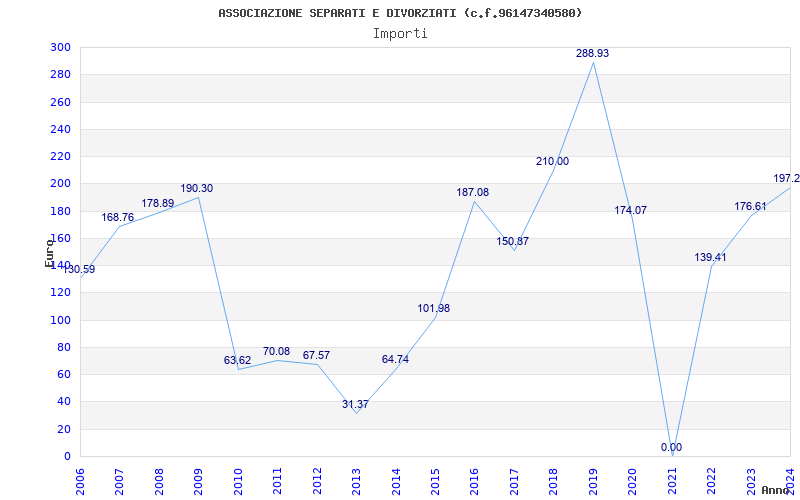Click the 210.00 data label
Image resolution: width=800 pixels, height=500 pixels.
click(552, 161)
